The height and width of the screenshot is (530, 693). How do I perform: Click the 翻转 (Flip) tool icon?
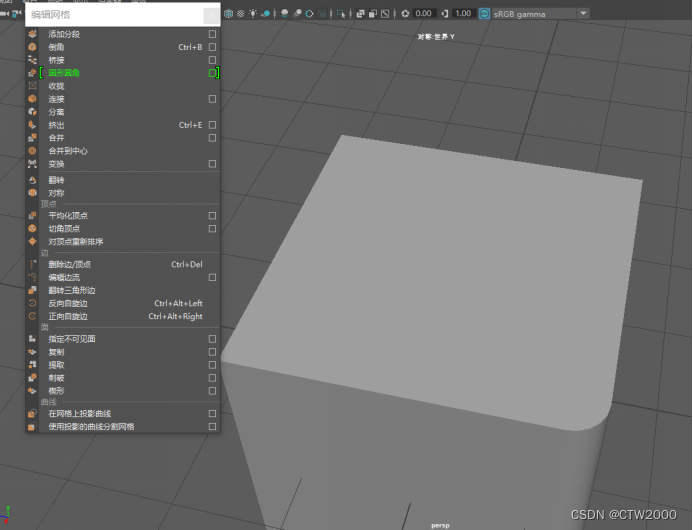point(32,180)
